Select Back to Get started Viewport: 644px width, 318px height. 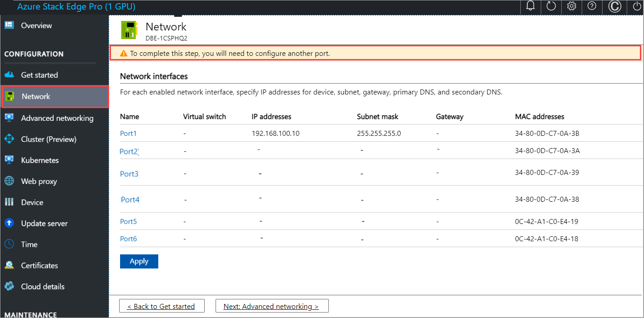pyautogui.click(x=161, y=306)
